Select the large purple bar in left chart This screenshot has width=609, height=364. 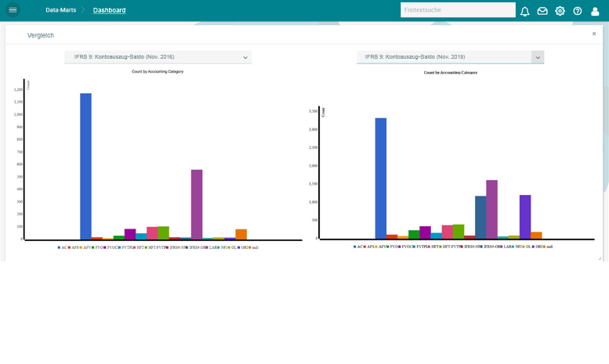click(197, 204)
